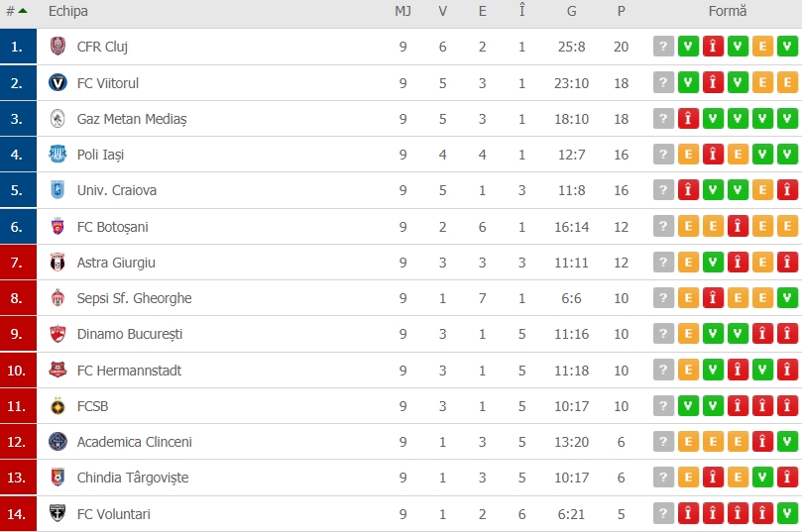The width and height of the screenshot is (802, 532).
Task: Sort standings by the P points column
Action: coord(621,12)
